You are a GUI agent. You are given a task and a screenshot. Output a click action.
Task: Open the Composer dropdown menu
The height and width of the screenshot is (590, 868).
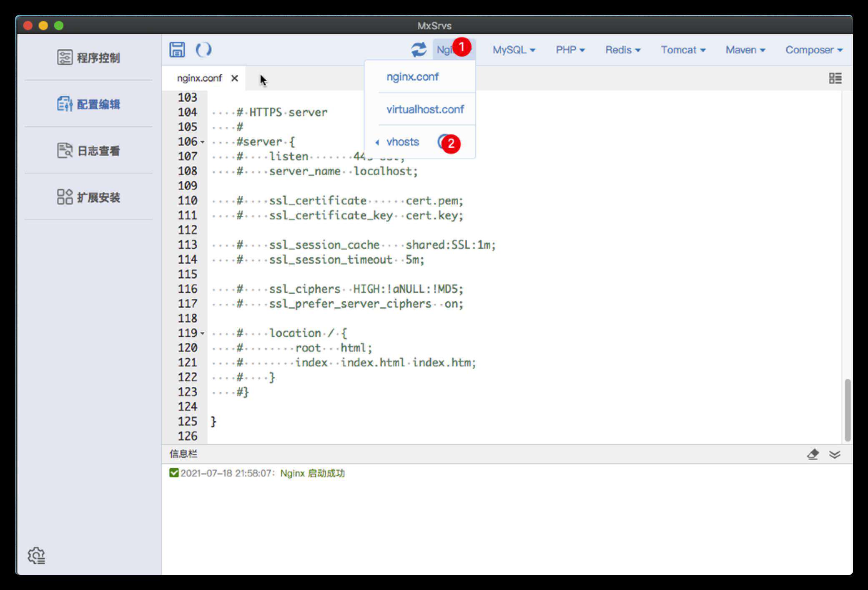point(814,50)
